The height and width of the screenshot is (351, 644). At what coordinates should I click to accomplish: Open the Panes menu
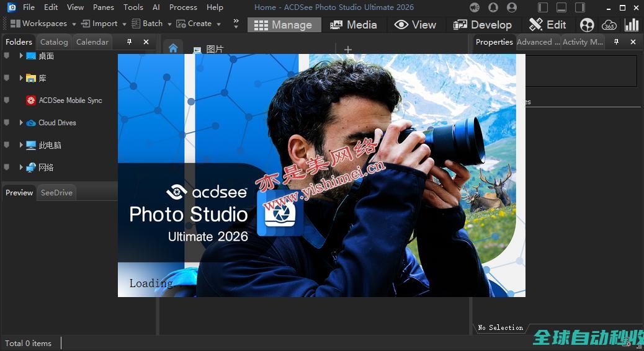[x=103, y=7]
